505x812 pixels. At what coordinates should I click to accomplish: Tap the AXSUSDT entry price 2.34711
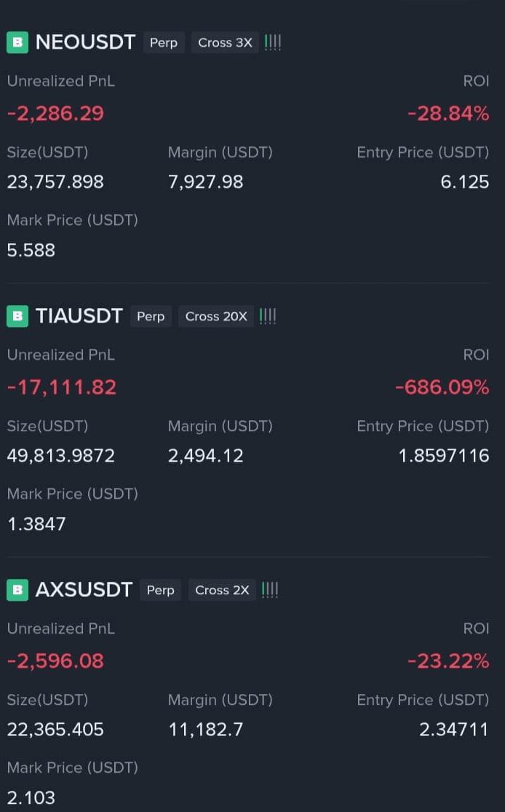tap(454, 729)
